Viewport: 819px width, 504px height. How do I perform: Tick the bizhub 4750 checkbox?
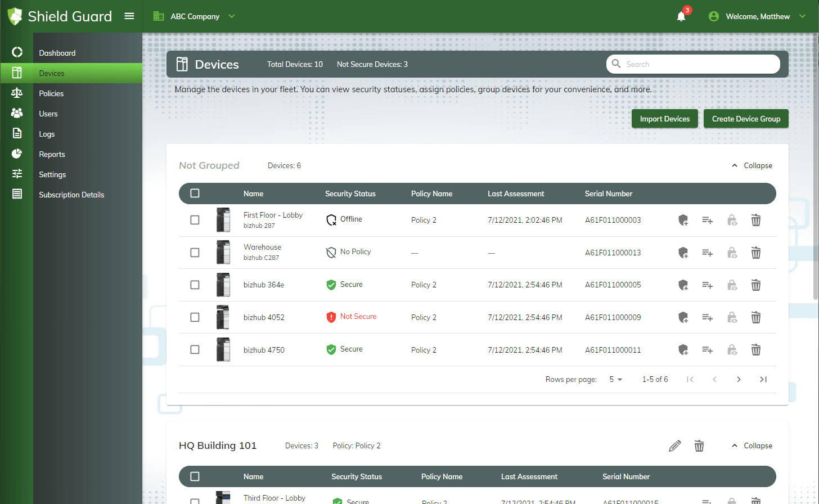[x=195, y=350]
